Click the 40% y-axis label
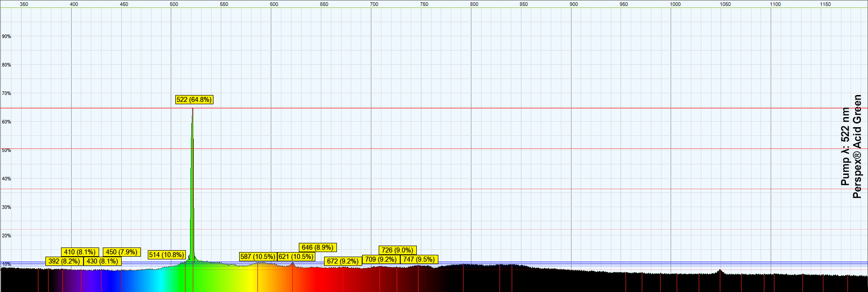This screenshot has height=292, width=868. tap(6, 179)
